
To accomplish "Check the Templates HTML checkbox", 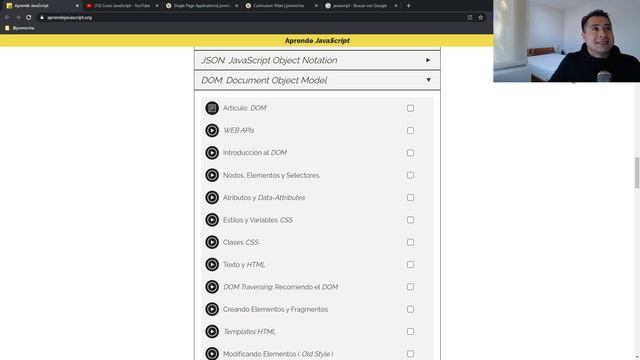I will 410,331.
